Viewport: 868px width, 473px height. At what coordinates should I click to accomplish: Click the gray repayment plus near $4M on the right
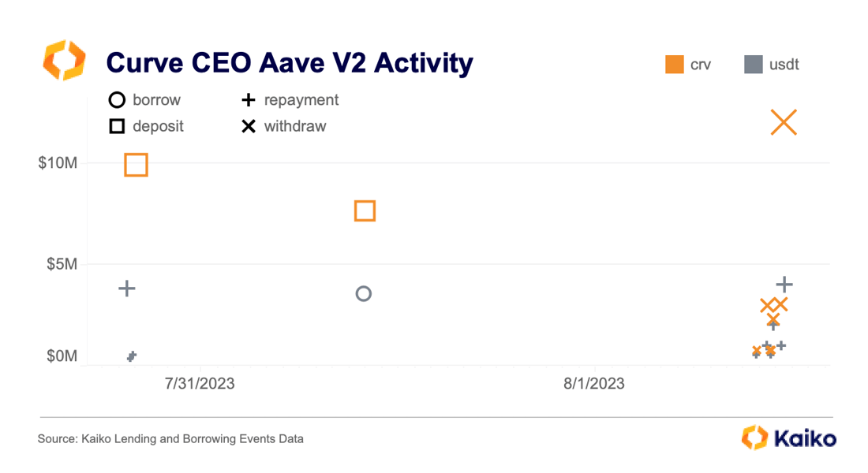[x=784, y=285]
